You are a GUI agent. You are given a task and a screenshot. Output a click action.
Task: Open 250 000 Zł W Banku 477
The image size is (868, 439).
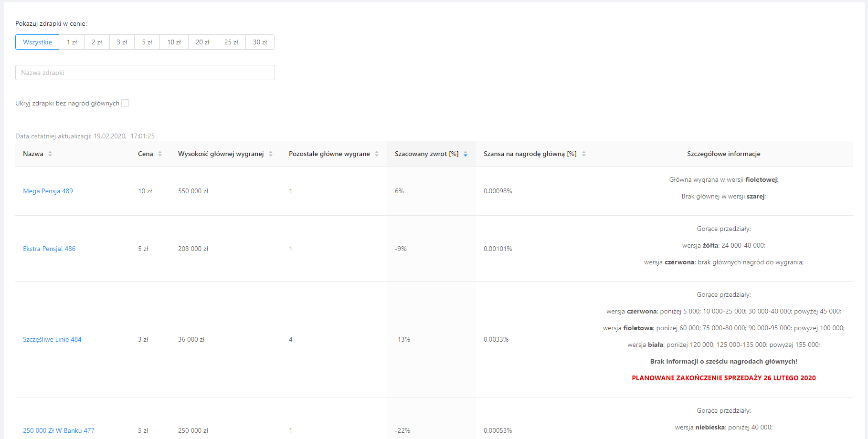click(x=59, y=430)
